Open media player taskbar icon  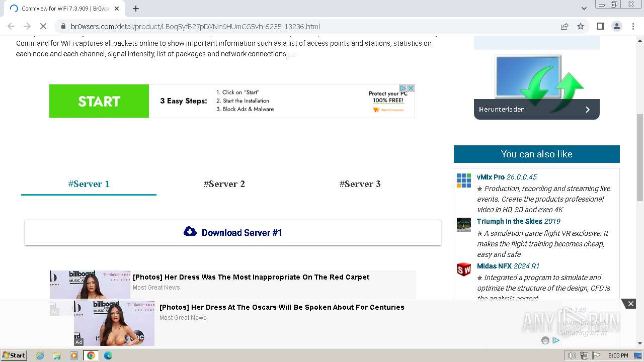[x=74, y=355]
